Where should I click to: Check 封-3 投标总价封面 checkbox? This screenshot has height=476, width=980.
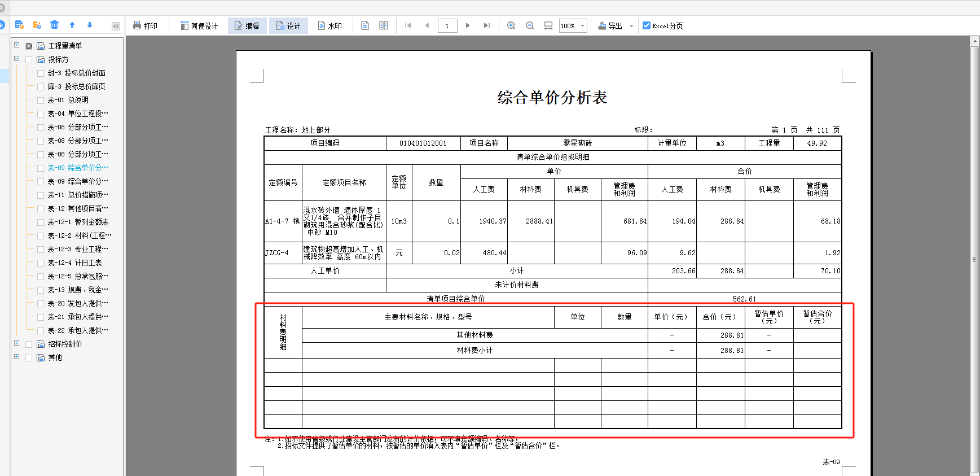pos(41,73)
